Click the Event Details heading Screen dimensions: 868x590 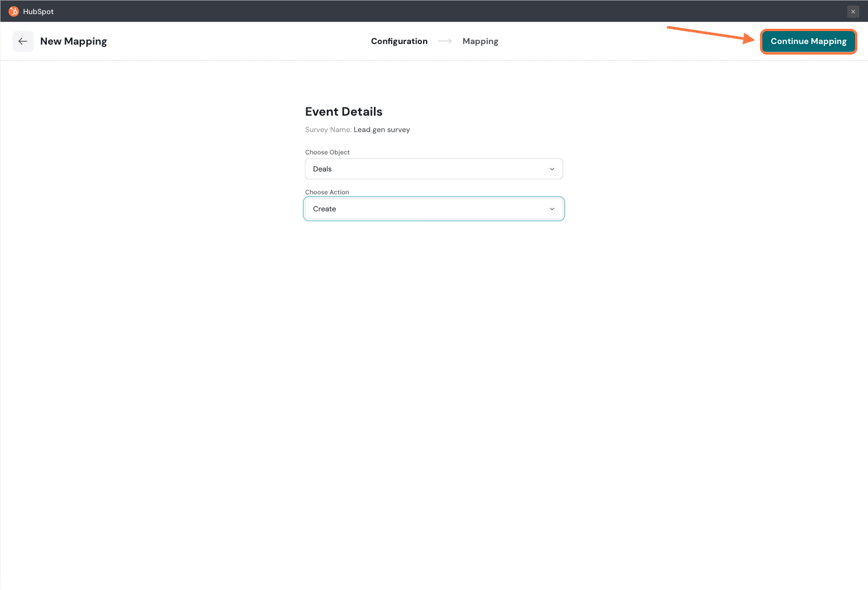(343, 112)
